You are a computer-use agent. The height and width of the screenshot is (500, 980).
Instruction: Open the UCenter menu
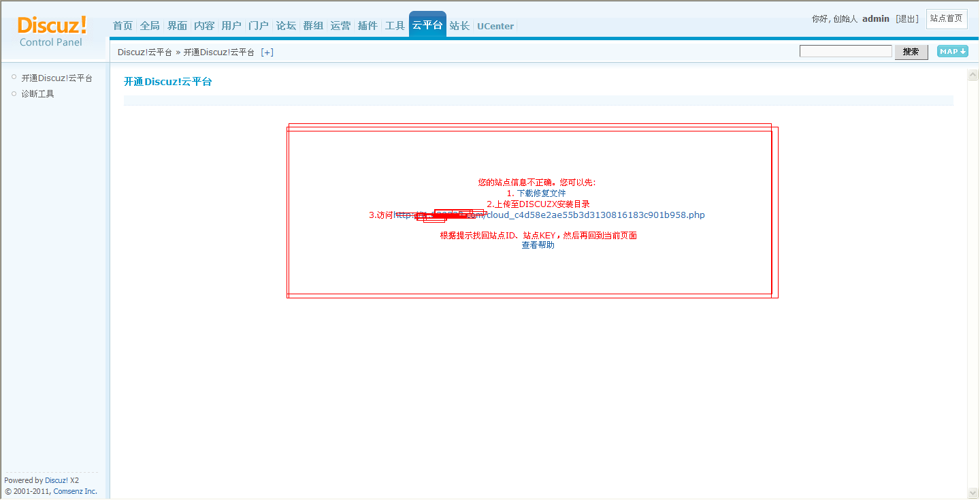click(495, 26)
